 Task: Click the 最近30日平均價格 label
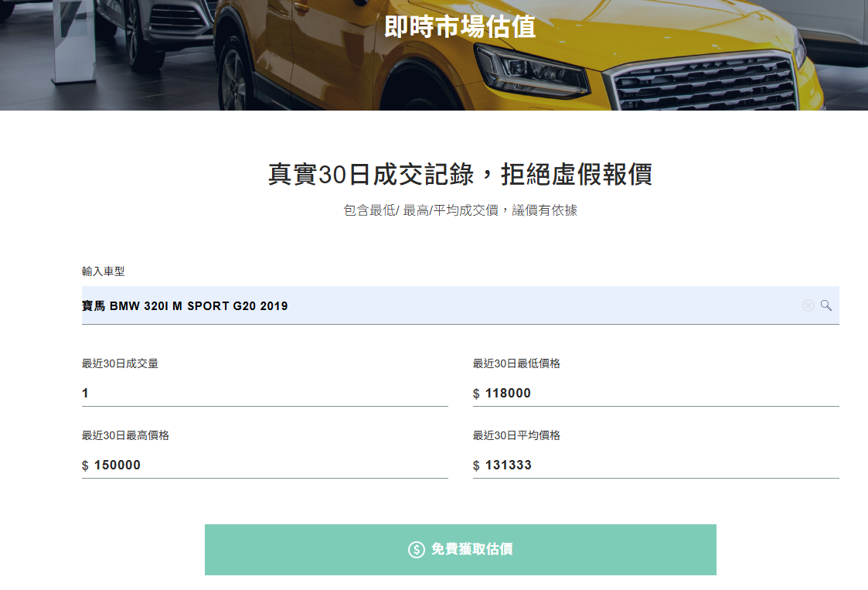coord(516,435)
